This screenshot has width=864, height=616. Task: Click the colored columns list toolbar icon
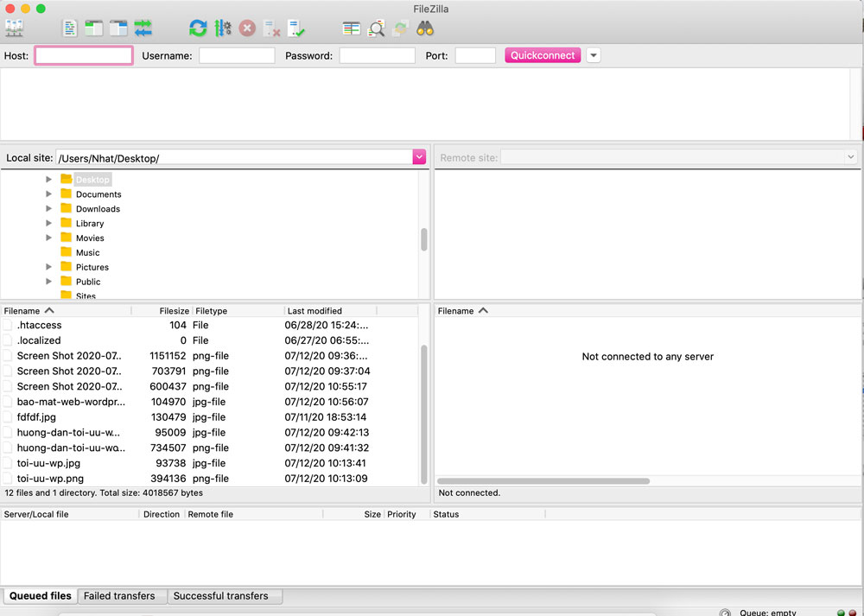pos(351,29)
